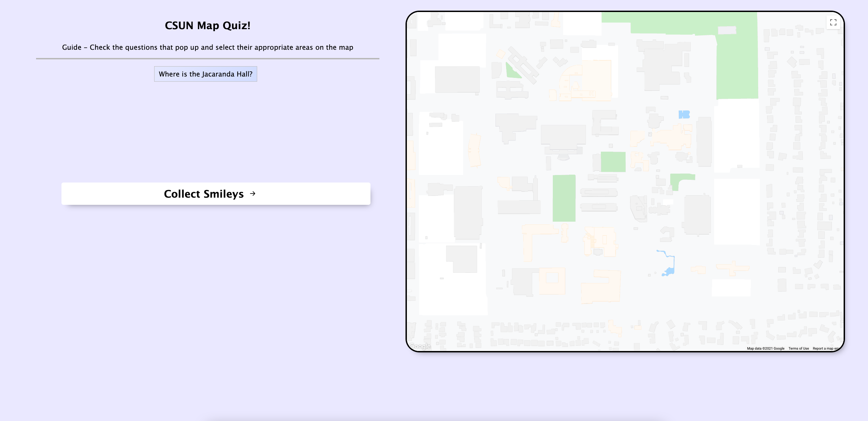Click the green triangle near top of map

pos(511,70)
